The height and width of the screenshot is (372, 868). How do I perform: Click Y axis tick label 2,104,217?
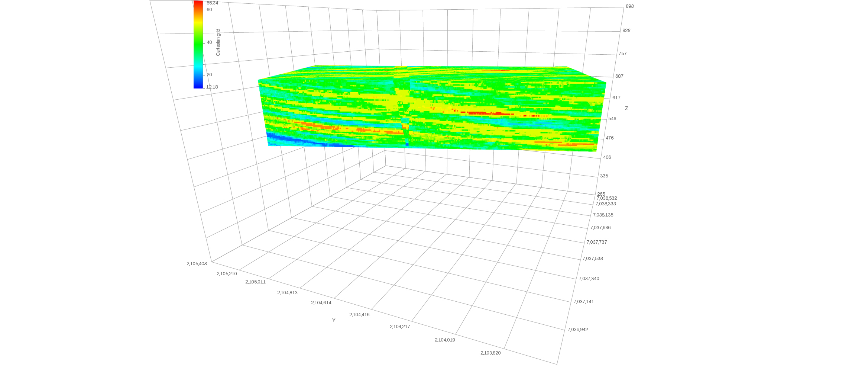click(400, 327)
